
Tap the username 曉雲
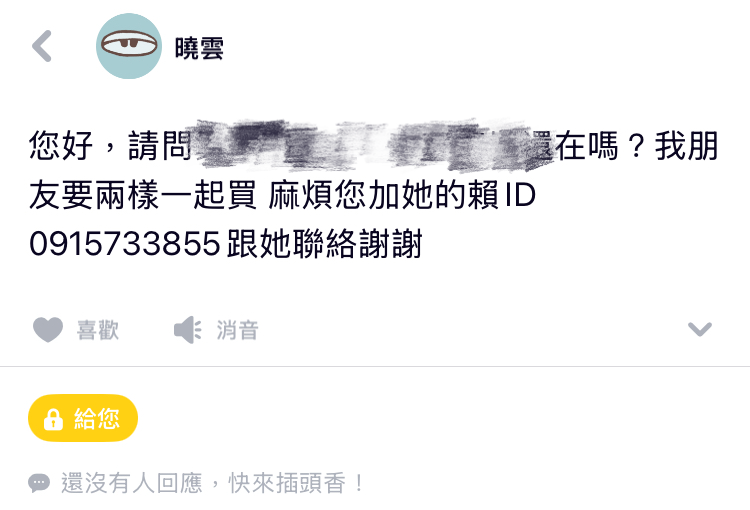pyautogui.click(x=199, y=48)
